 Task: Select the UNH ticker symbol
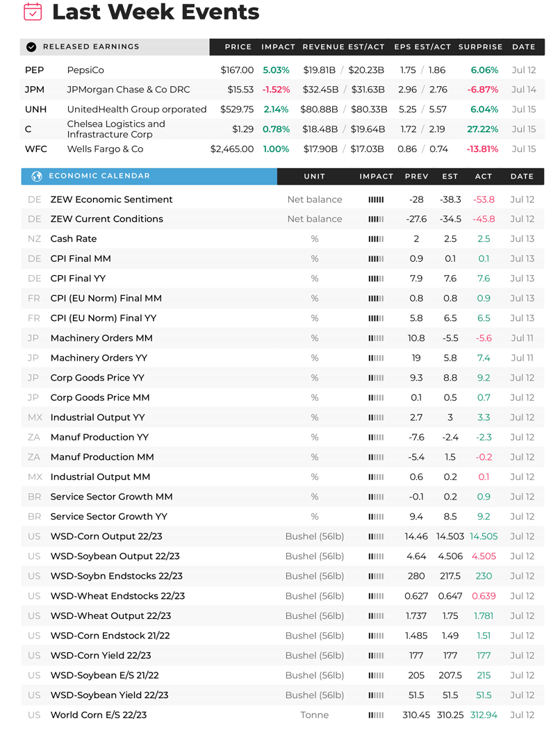[x=35, y=110]
